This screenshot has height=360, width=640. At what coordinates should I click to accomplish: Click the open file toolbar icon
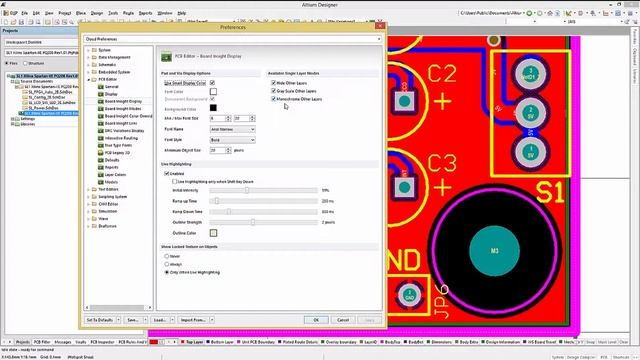[13, 22]
